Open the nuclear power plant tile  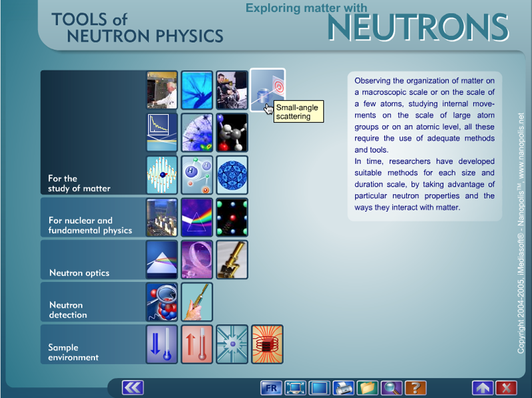point(162,217)
